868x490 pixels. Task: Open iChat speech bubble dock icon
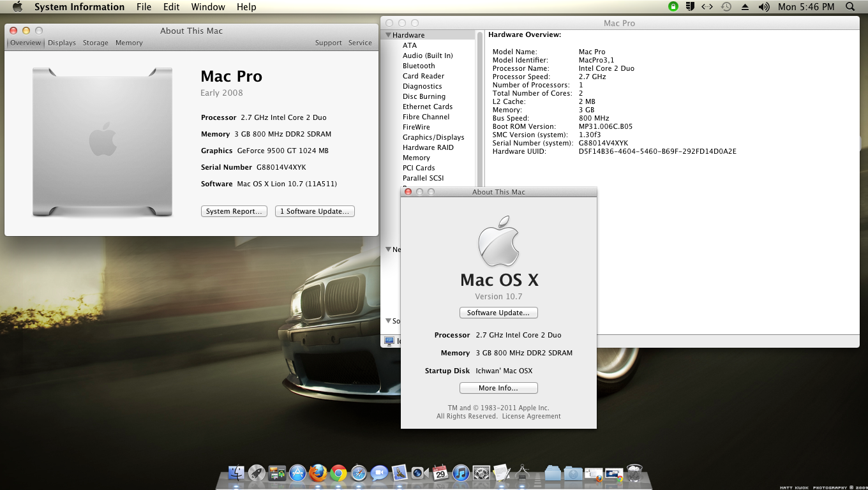click(379, 473)
